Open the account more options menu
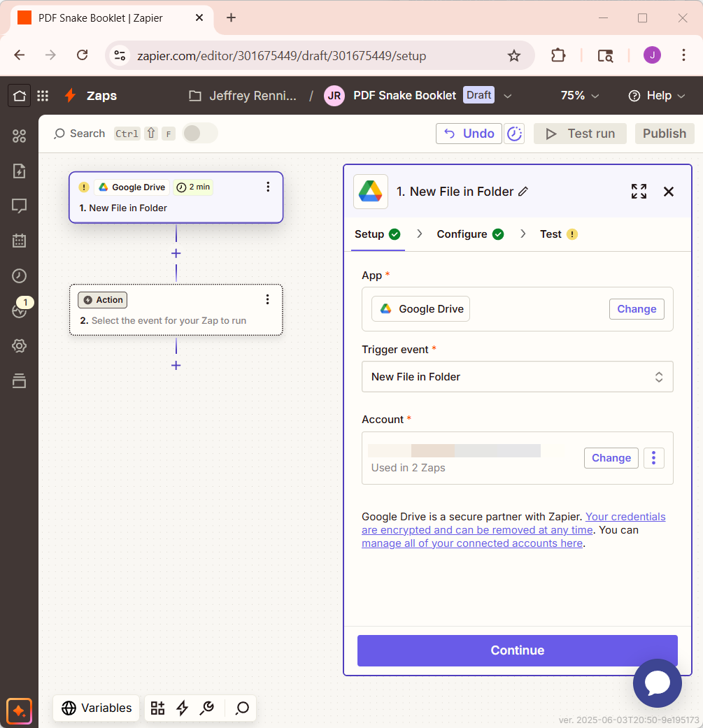The image size is (703, 728). point(654,458)
